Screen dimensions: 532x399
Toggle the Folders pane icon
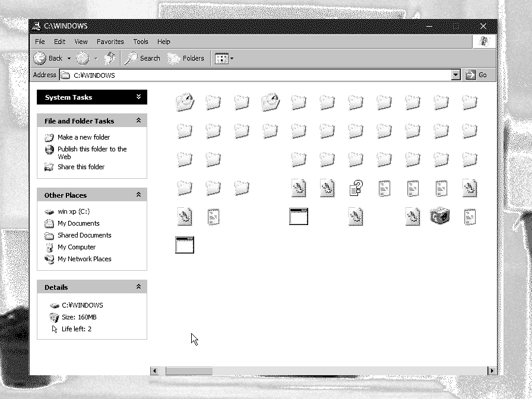[174, 58]
